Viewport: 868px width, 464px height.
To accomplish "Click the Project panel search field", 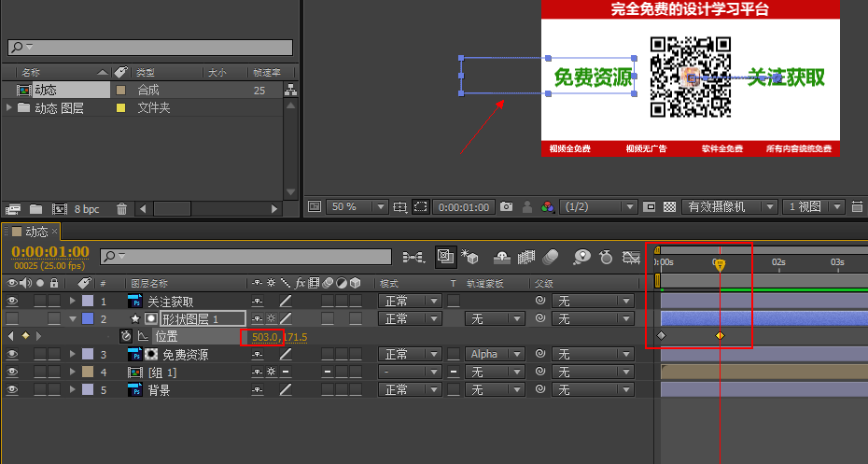I will pyautogui.click(x=150, y=48).
